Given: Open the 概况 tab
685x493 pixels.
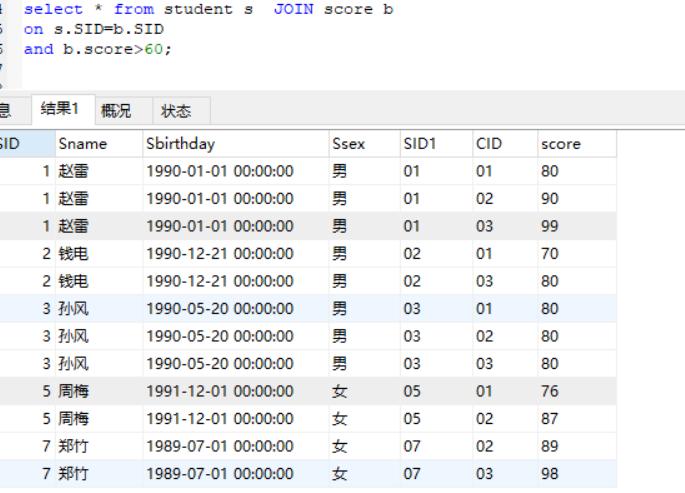Looking at the screenshot, I should click(124, 110).
